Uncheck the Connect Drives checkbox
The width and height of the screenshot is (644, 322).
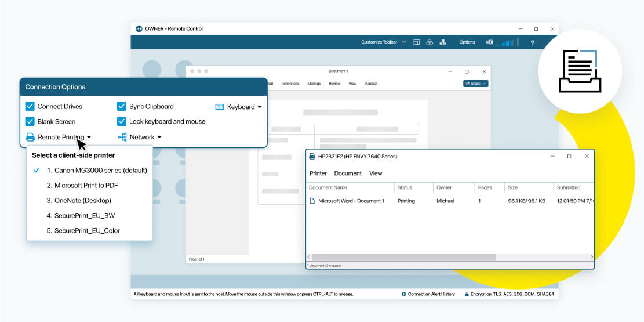point(30,107)
